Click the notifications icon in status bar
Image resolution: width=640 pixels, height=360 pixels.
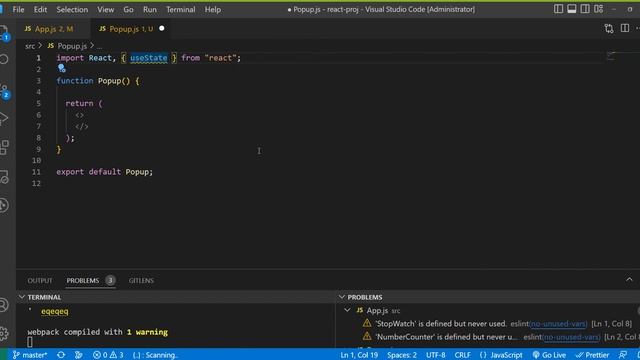click(638, 355)
